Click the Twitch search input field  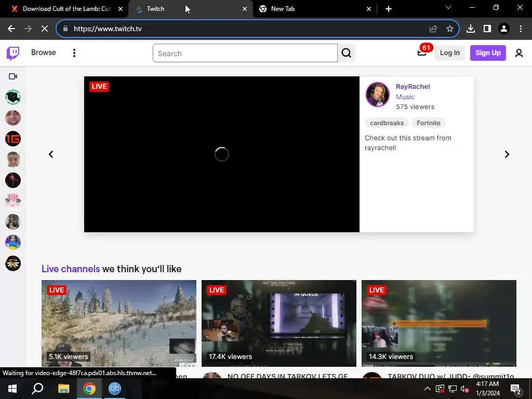click(x=245, y=54)
